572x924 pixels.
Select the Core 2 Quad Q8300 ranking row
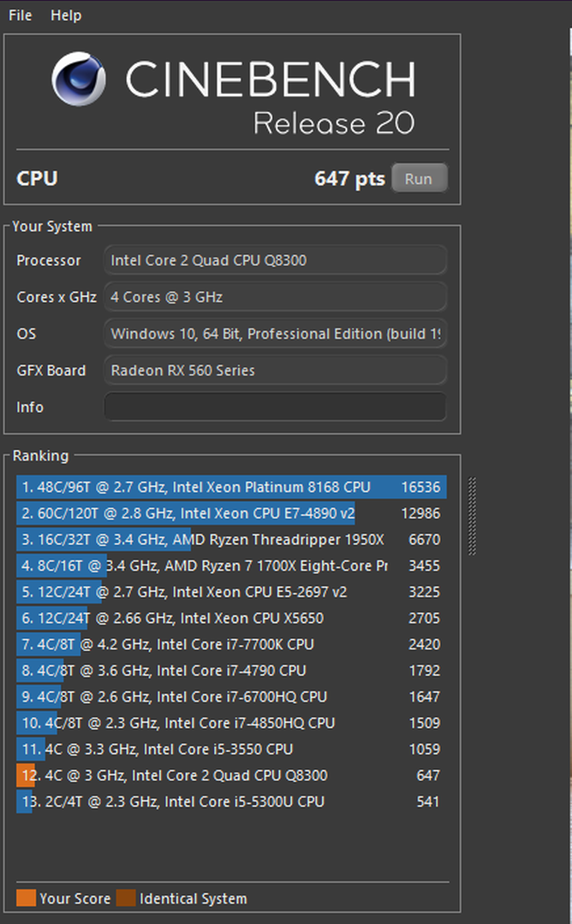(x=231, y=775)
